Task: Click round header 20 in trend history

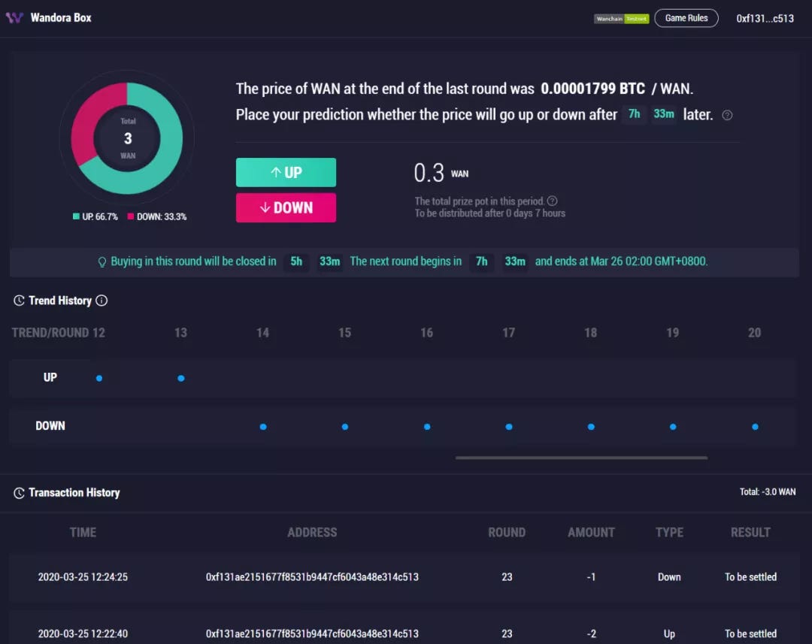Action: coord(755,333)
